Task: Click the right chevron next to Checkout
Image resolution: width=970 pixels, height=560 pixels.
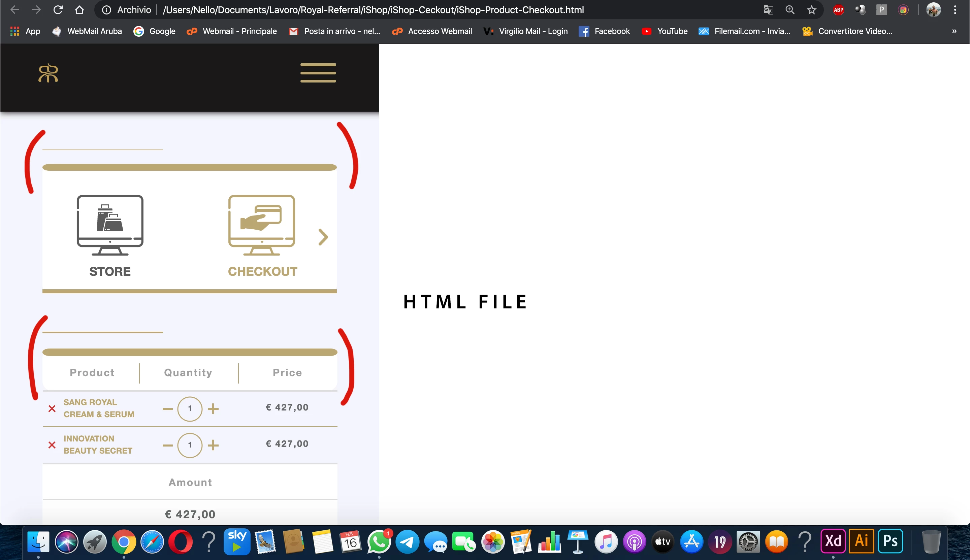Action: (x=323, y=237)
